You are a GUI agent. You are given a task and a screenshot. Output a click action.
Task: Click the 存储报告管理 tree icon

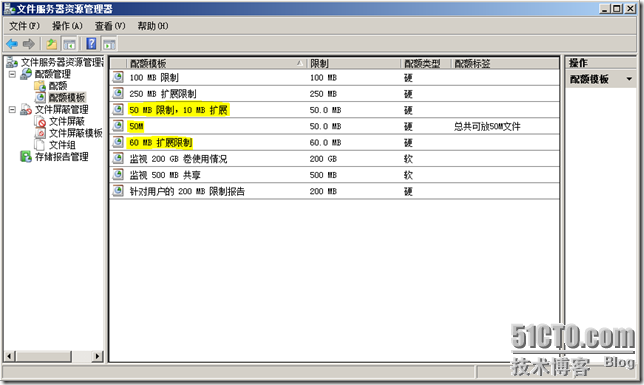point(26,157)
